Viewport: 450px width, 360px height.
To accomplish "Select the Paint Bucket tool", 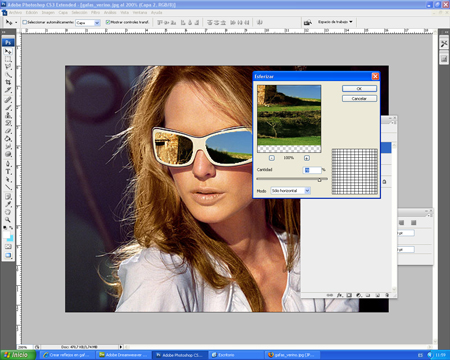I will [8, 139].
